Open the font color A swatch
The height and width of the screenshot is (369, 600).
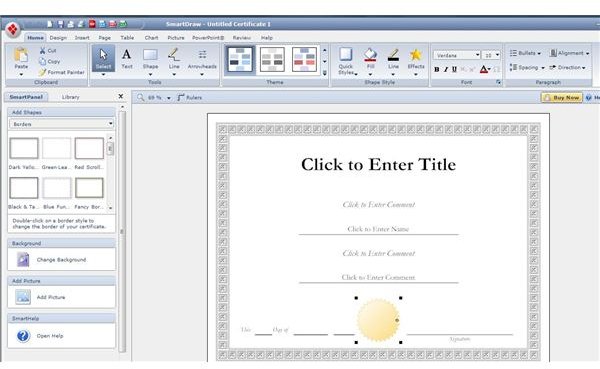click(x=484, y=69)
